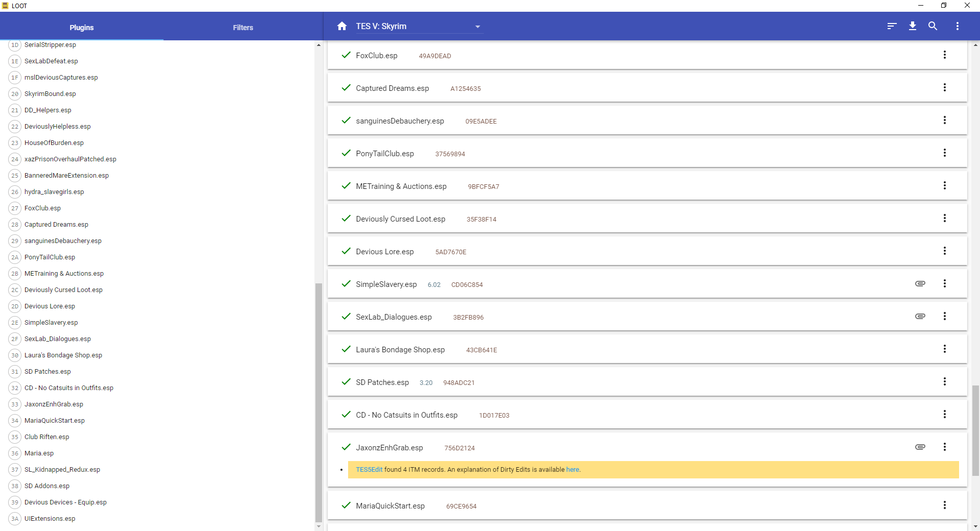Click the SimpleSlavery.esp attachment icon
Screen dimensions: 980x531
click(x=920, y=283)
